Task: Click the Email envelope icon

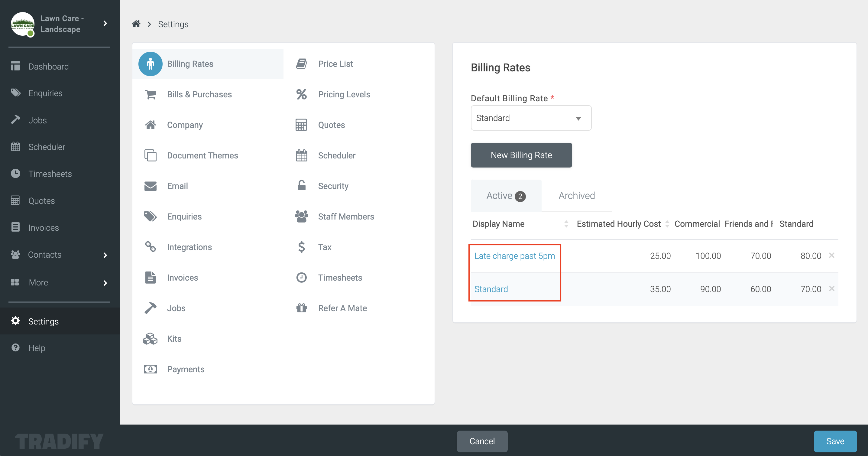Action: 150,186
